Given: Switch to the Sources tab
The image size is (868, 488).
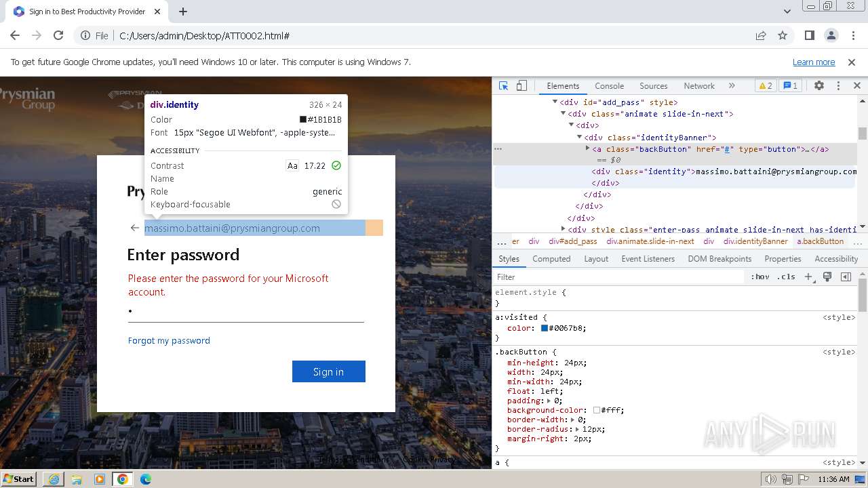Looking at the screenshot, I should [x=654, y=86].
